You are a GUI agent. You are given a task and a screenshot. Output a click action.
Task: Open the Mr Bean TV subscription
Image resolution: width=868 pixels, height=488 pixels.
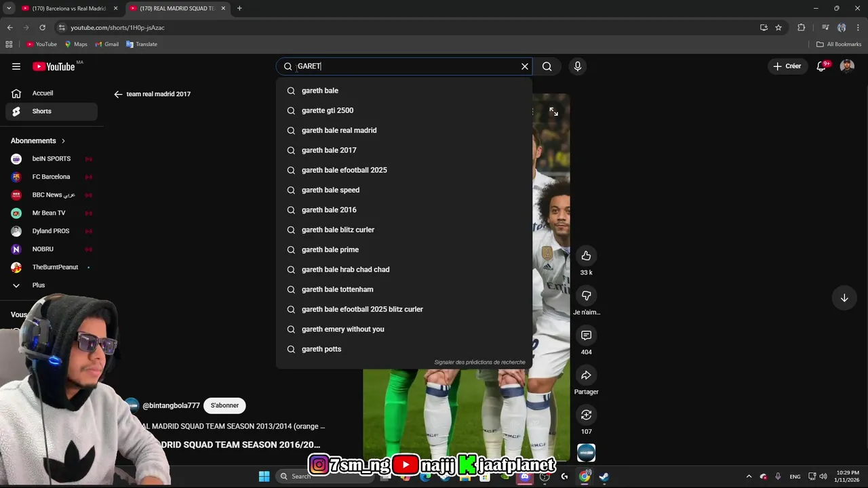pyautogui.click(x=52, y=213)
